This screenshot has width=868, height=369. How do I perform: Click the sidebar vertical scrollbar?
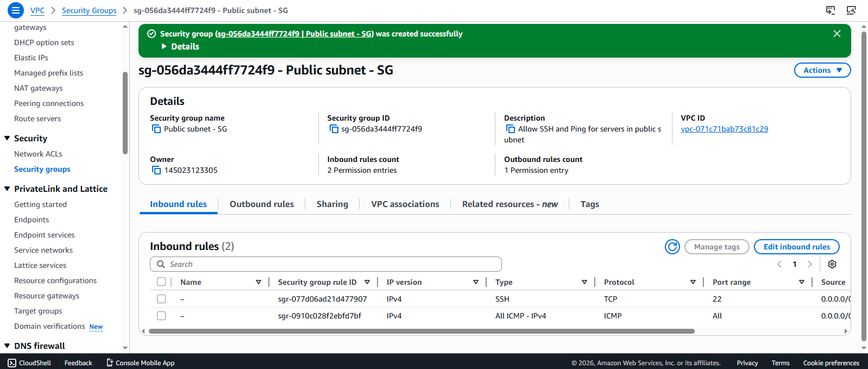pyautogui.click(x=125, y=113)
